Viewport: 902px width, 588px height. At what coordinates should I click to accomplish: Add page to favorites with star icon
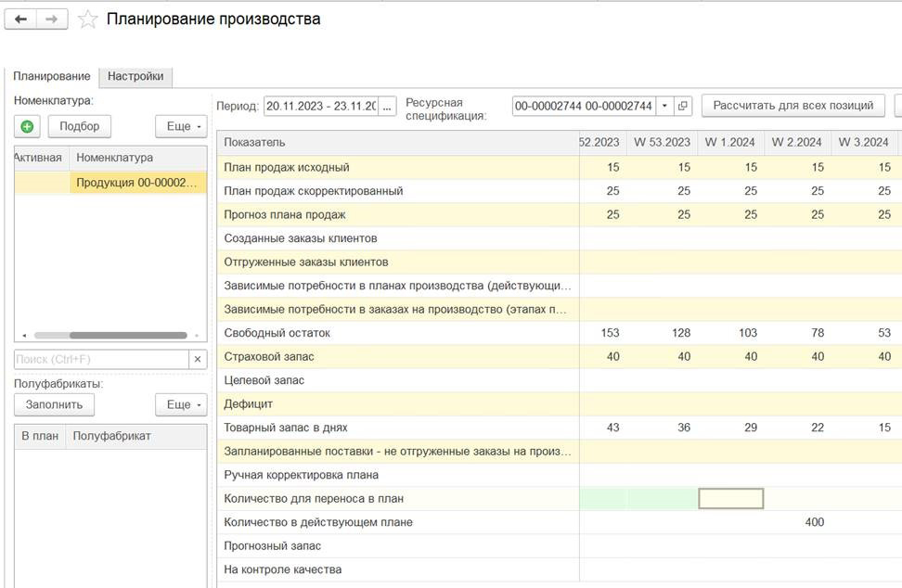(x=87, y=19)
